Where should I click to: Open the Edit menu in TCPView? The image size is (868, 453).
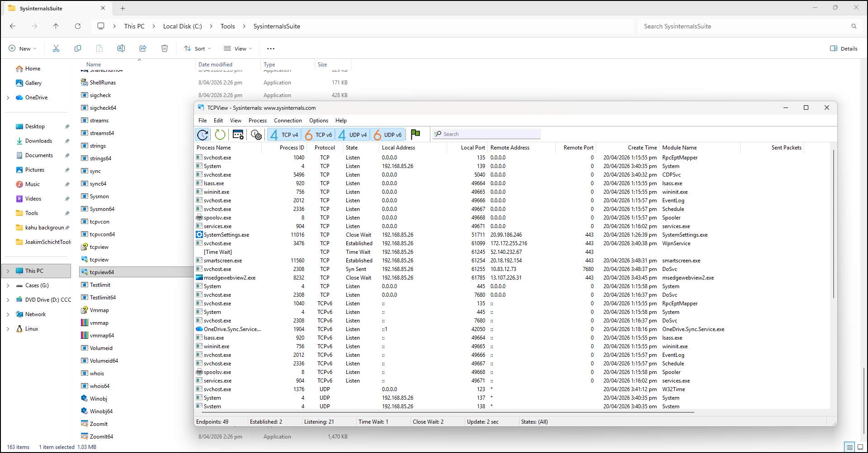click(218, 121)
